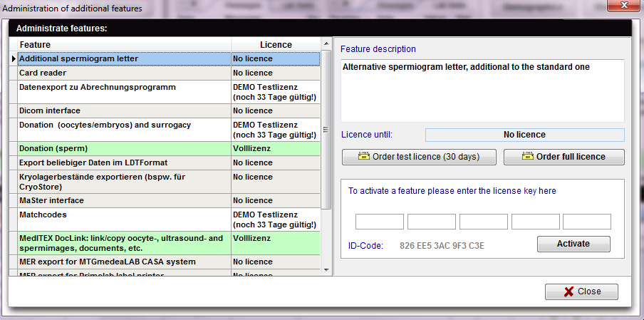
Task: Select the Donation (sperm) row
Action: [x=168, y=148]
